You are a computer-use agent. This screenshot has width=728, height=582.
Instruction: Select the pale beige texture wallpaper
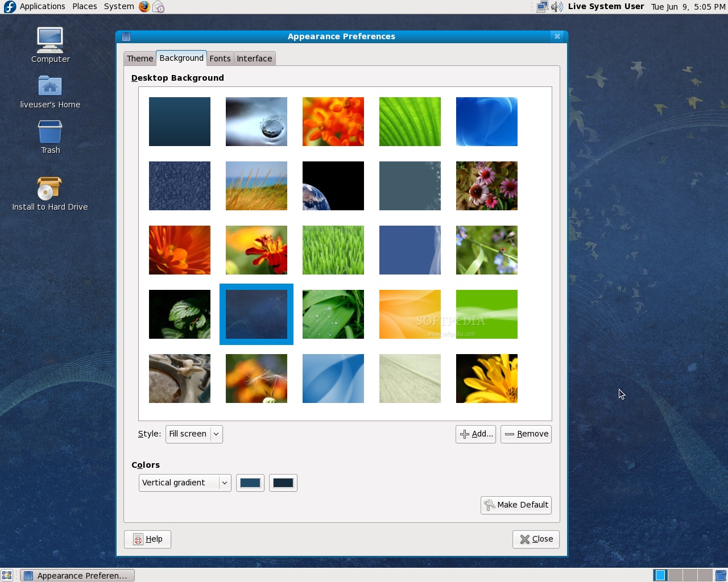coord(410,379)
